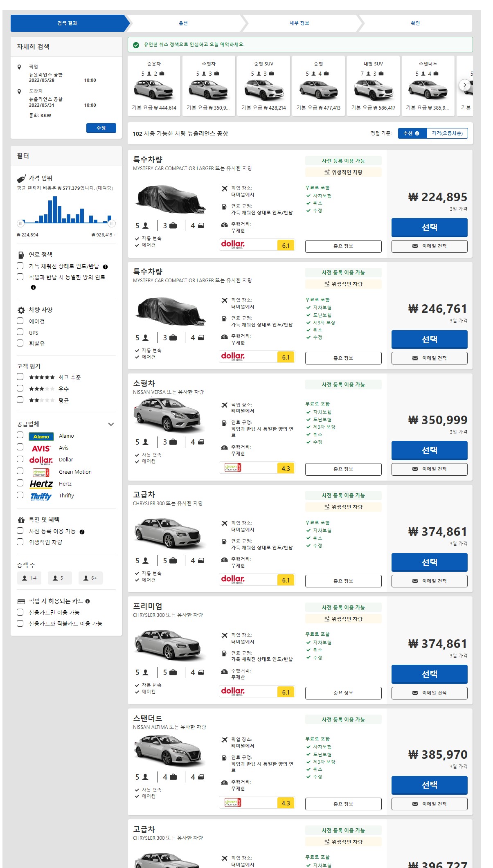Screen dimensions: 493x868
Task: Click 이메일 견적 for NISSAN ALTIMA card
Action: pyautogui.click(x=429, y=804)
